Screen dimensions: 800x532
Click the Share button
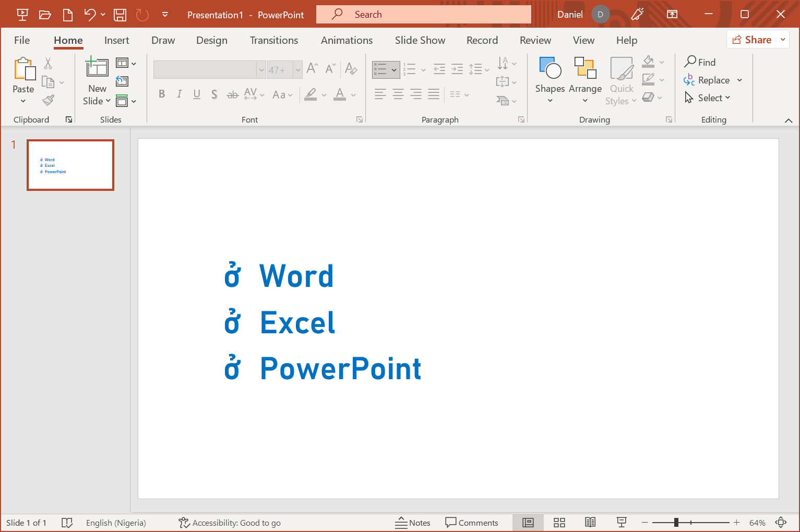coord(752,40)
